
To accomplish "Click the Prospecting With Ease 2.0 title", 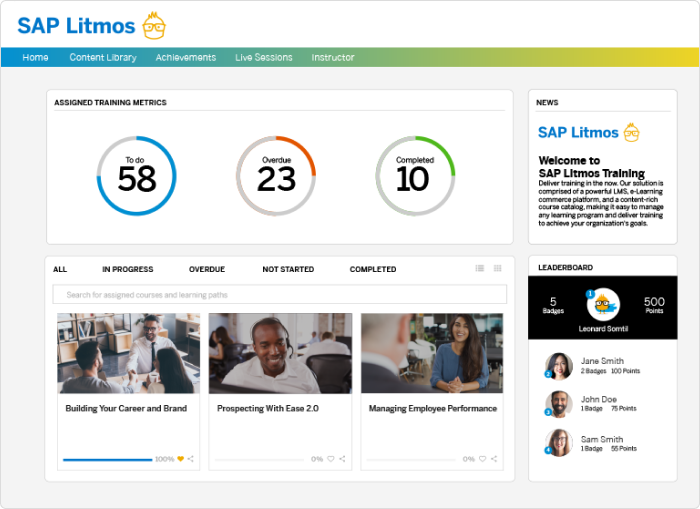I will pyautogui.click(x=268, y=408).
